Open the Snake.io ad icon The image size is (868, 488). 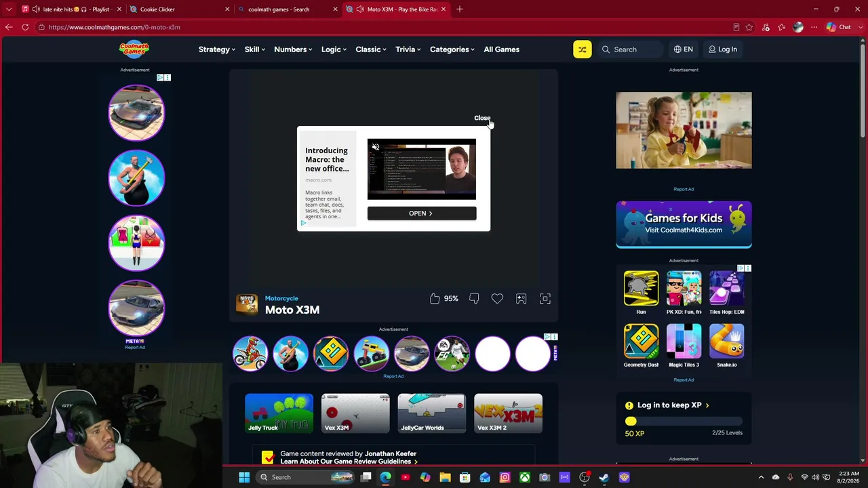coord(726,342)
